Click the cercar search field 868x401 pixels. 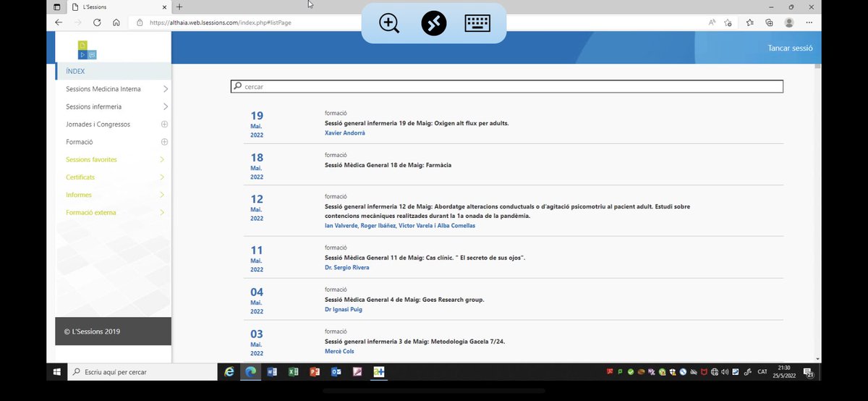click(506, 86)
